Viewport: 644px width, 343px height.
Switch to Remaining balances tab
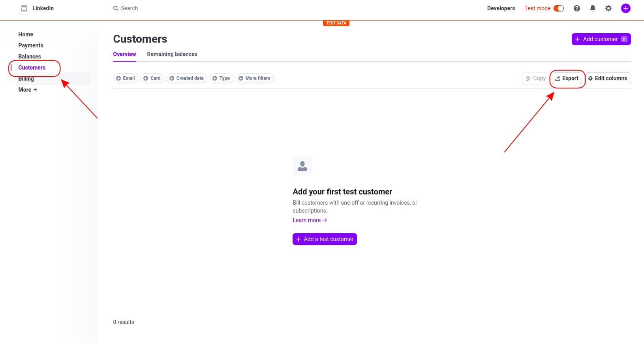coord(172,54)
